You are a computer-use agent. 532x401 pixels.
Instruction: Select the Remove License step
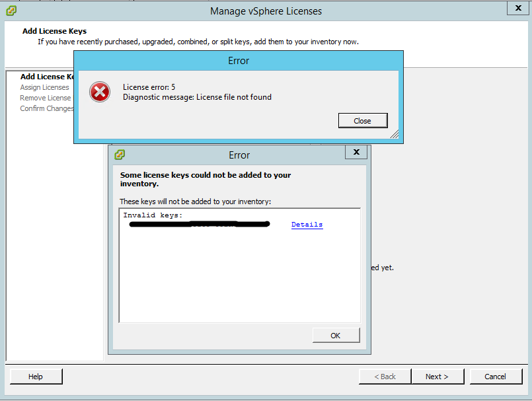tap(46, 98)
